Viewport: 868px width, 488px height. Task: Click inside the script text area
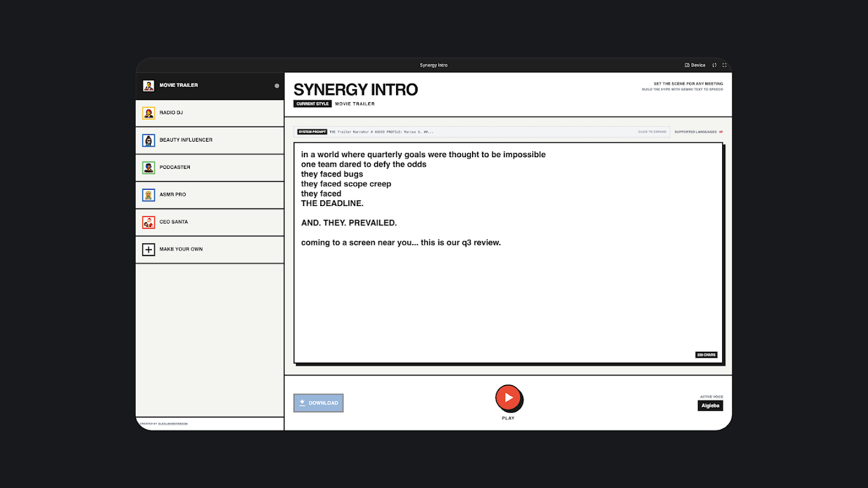508,289
